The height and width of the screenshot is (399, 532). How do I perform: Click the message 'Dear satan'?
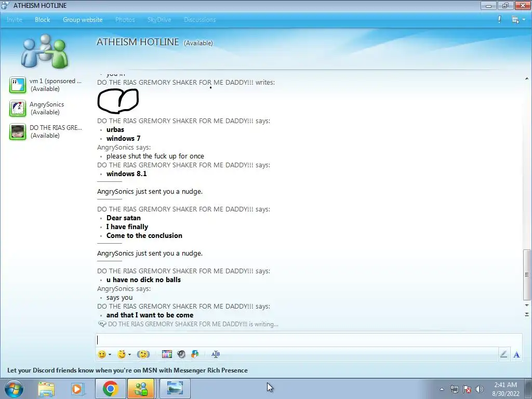click(124, 218)
